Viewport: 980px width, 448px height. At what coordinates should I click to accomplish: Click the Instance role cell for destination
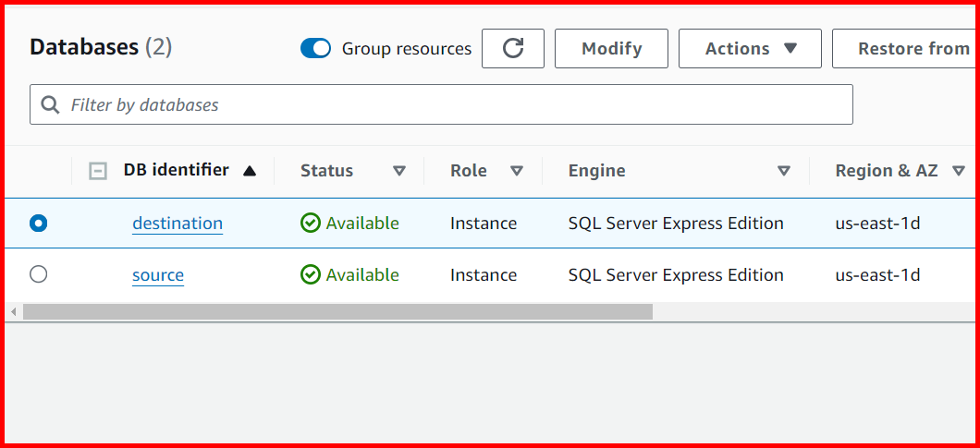click(484, 223)
